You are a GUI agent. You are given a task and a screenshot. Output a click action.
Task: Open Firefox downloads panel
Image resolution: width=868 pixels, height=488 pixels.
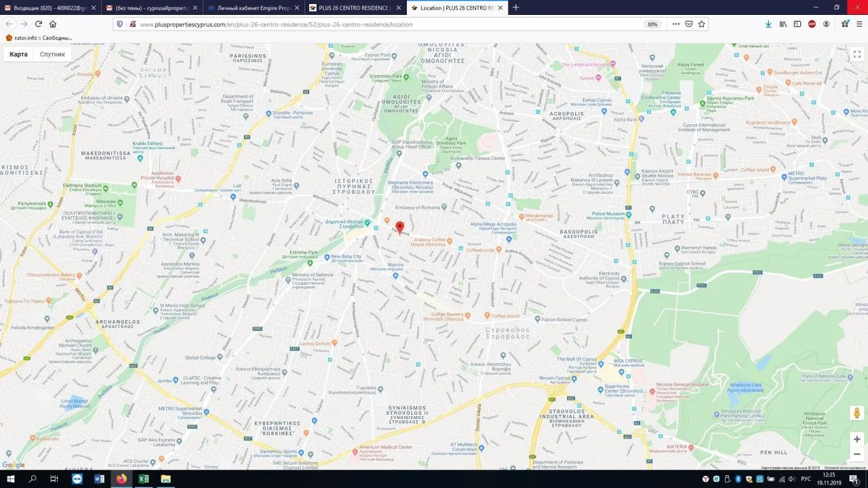(768, 24)
